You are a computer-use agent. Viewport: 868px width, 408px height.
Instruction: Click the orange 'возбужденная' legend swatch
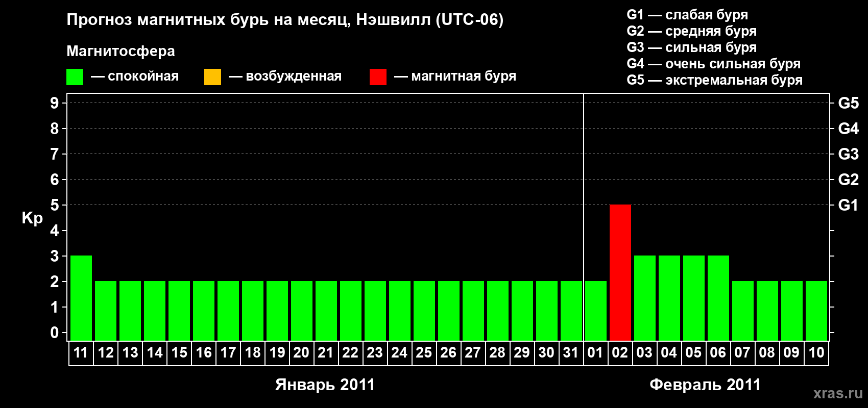click(x=212, y=77)
